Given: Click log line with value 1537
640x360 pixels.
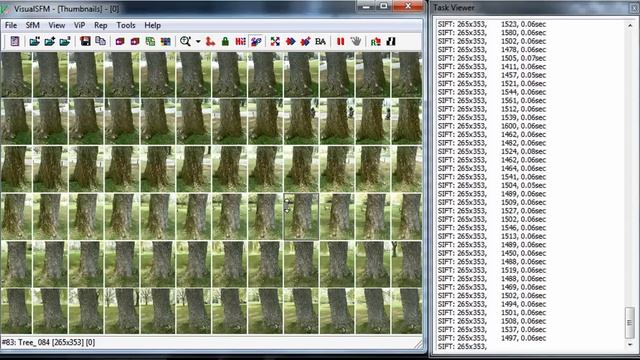Looking at the screenshot, I should click(491, 329).
